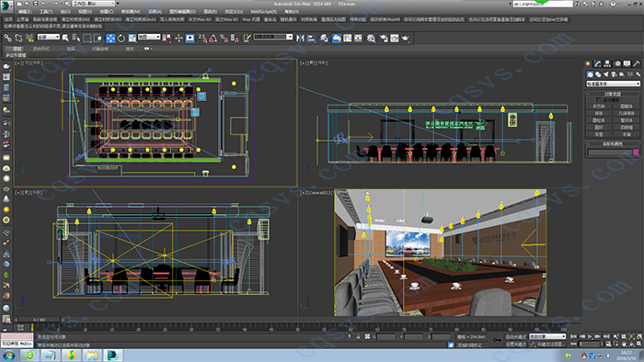Activate the Select and Move tool
The height and width of the screenshot is (362, 644).
tap(111, 38)
